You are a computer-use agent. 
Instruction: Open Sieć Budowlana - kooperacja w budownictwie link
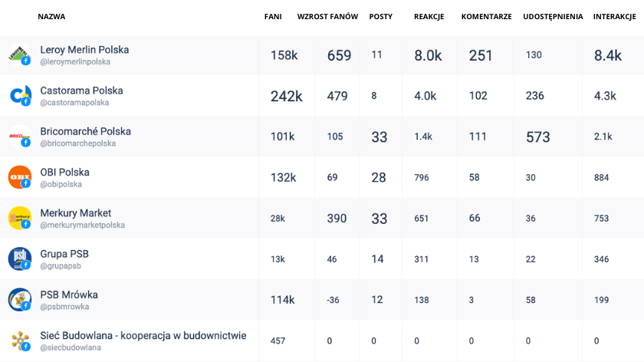click(x=143, y=335)
